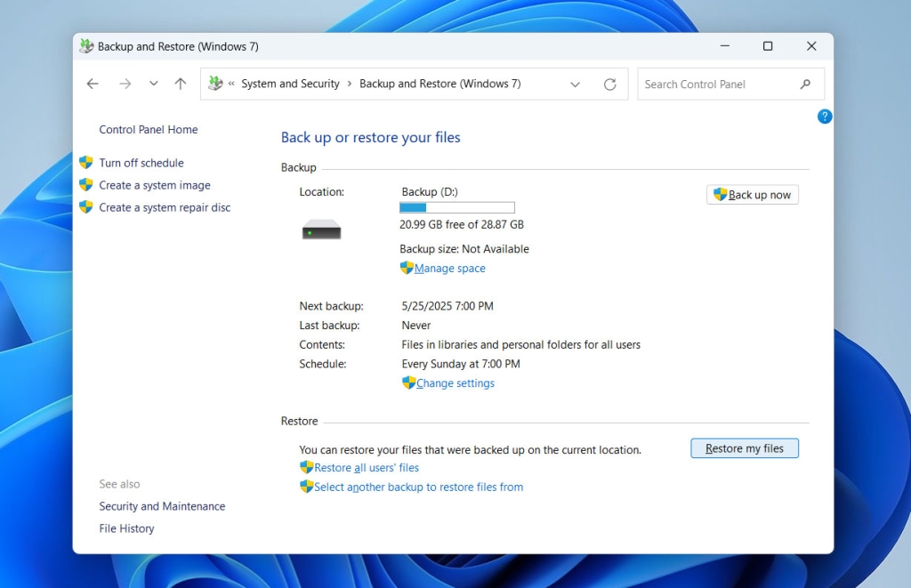Screen dimensions: 911x588
Task: Click next backup date '5/25/2025 7:00 PM'
Action: tap(447, 306)
